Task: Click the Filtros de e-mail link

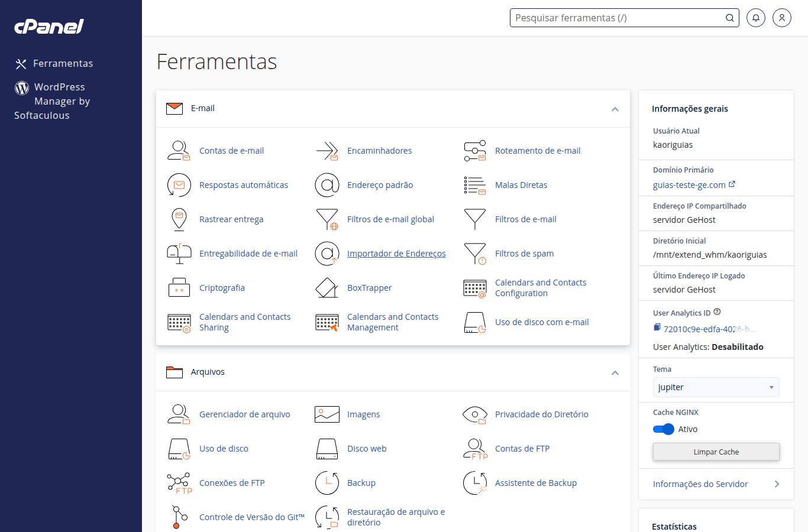Action: 525,219
